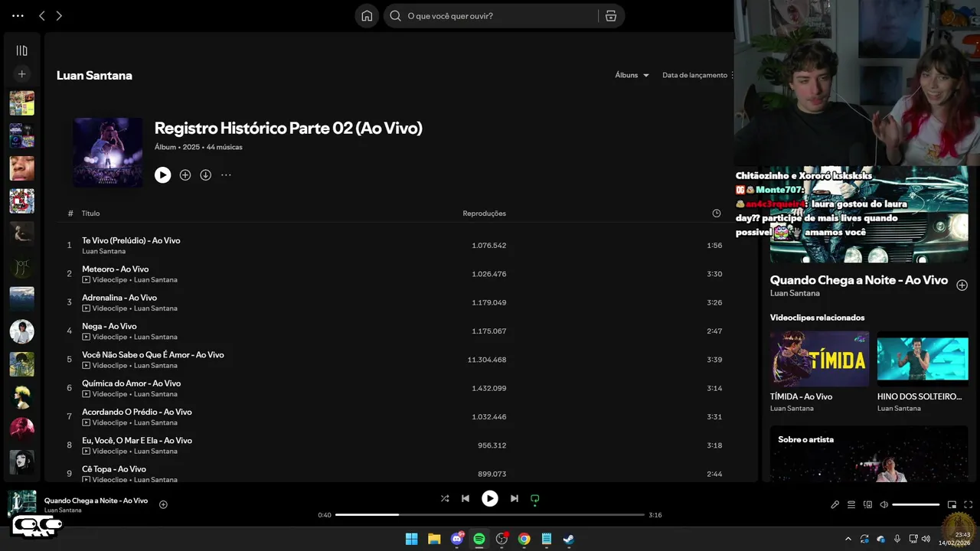This screenshot has height=551, width=980.
Task: Open Discord from taskbar
Action: (457, 539)
